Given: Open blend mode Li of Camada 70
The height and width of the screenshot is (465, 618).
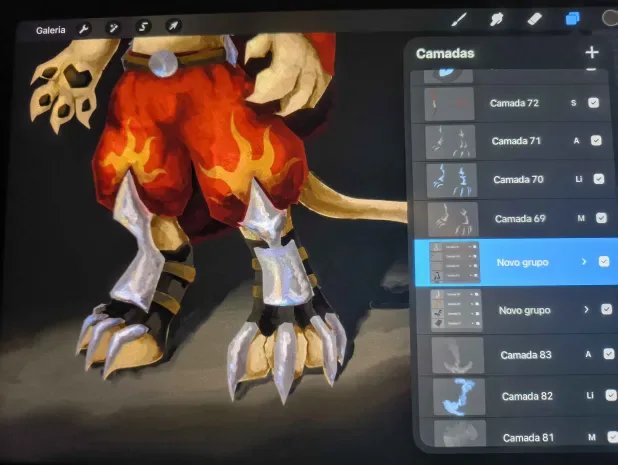Looking at the screenshot, I should pos(579,179).
